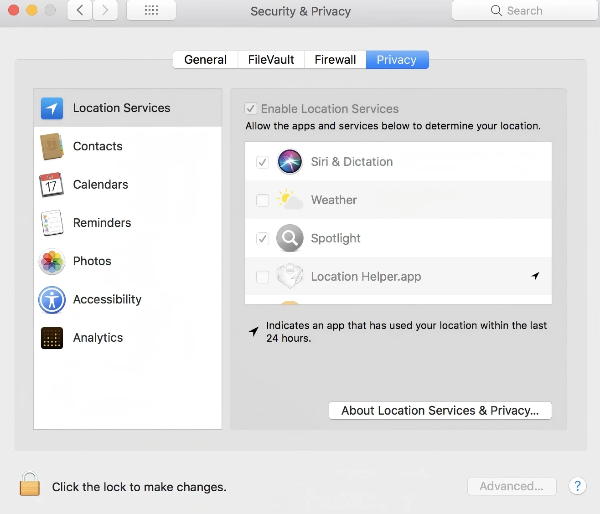Click the Weather app name

pos(334,200)
